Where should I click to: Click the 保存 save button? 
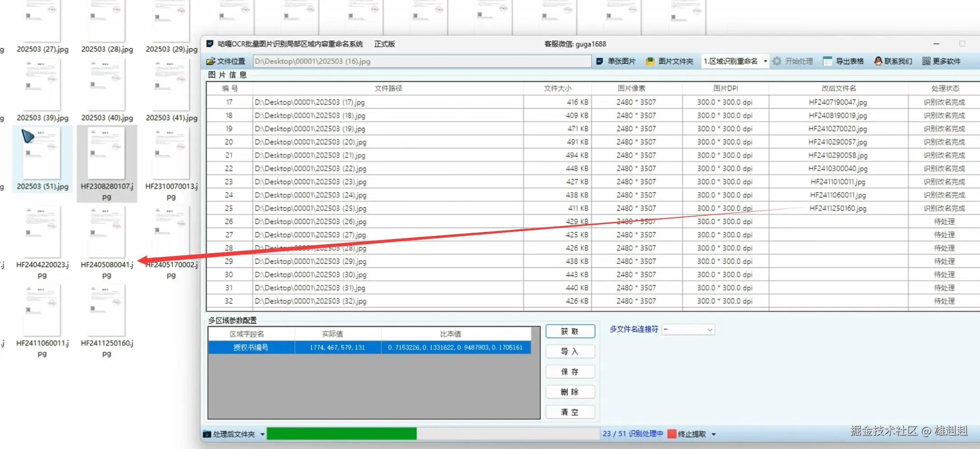click(x=570, y=372)
